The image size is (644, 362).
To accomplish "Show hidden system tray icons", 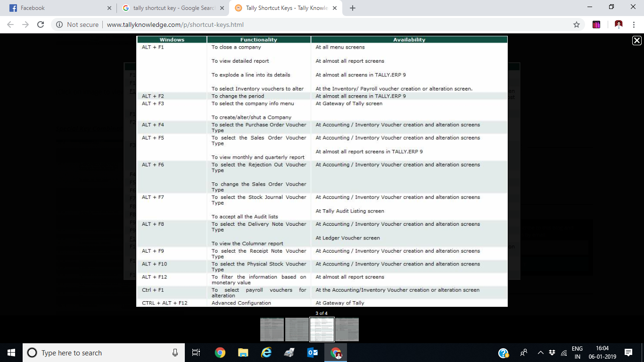I will point(541,353).
